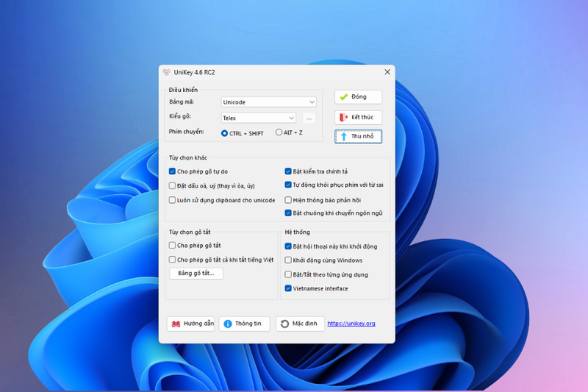Click the Tùy chọn gõ tắt group heading
The height and width of the screenshot is (392, 588).
tap(190, 232)
